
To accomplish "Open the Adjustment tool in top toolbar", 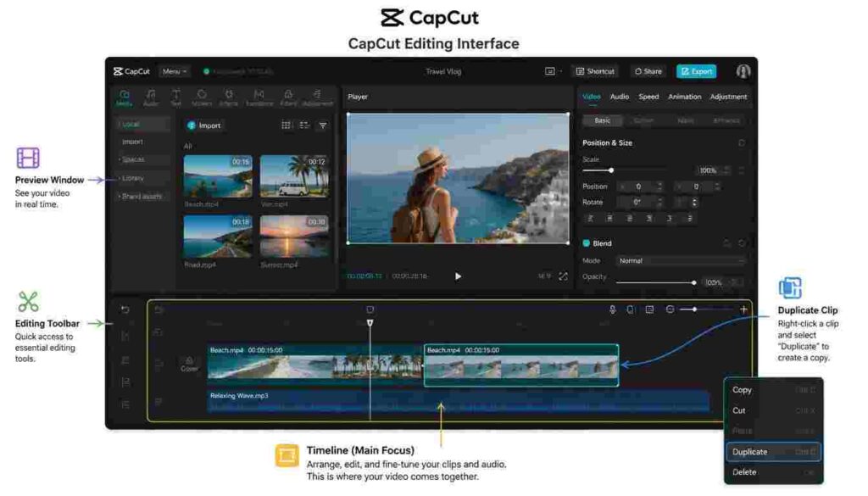I will coord(317,98).
